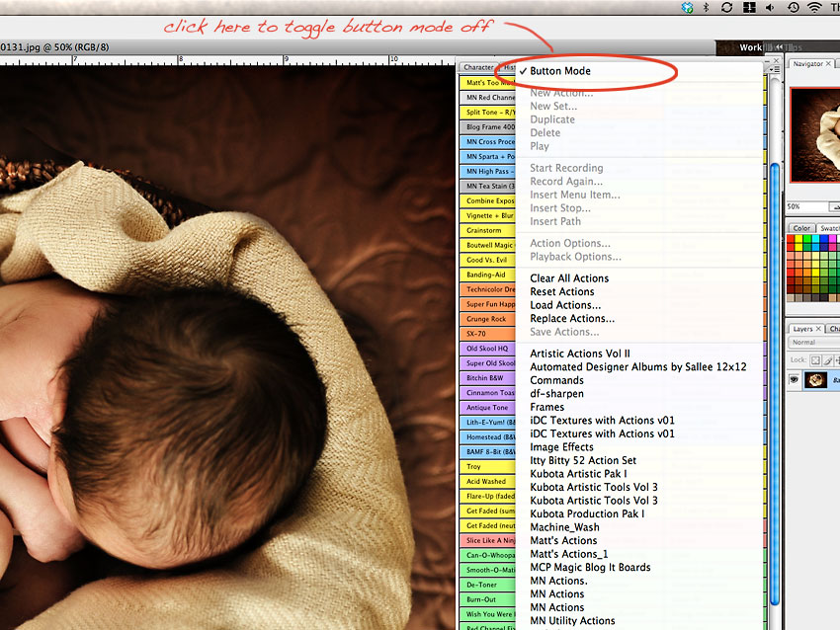This screenshot has width=840, height=630.
Task: Run the MN Red Channel action button
Action: (x=487, y=98)
